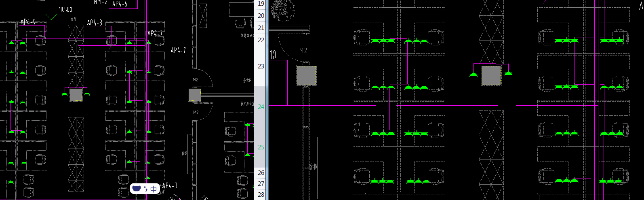The height and width of the screenshot is (200, 644).
Task: Select the plant symbol at top of right pane
Action: [x=282, y=10]
